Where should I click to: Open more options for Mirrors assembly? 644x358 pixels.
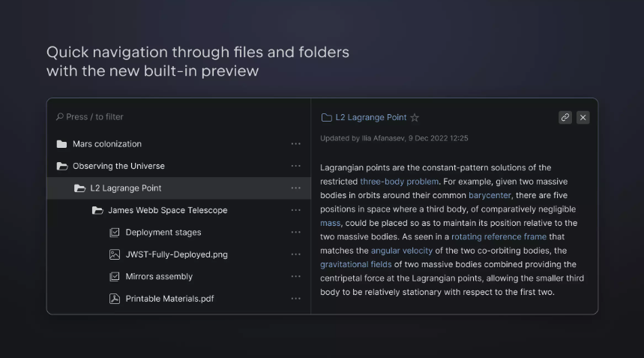click(296, 276)
